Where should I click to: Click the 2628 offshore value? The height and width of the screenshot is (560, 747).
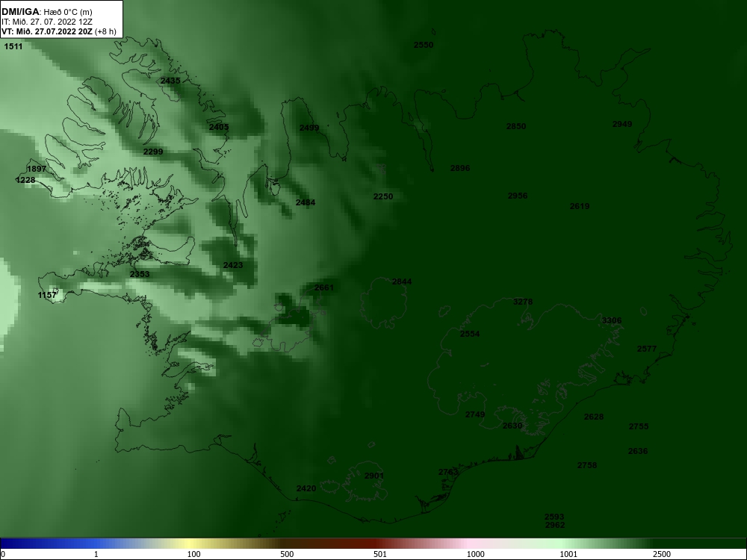pyautogui.click(x=594, y=417)
